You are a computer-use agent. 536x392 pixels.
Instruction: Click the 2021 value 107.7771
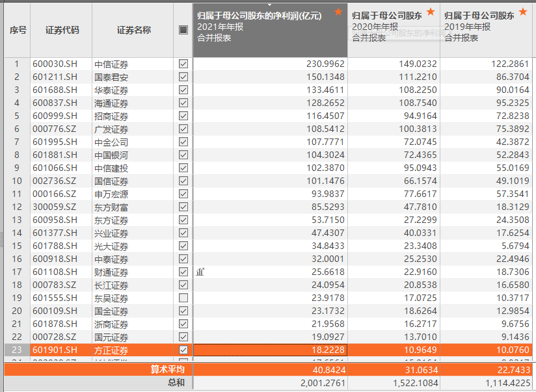click(325, 142)
